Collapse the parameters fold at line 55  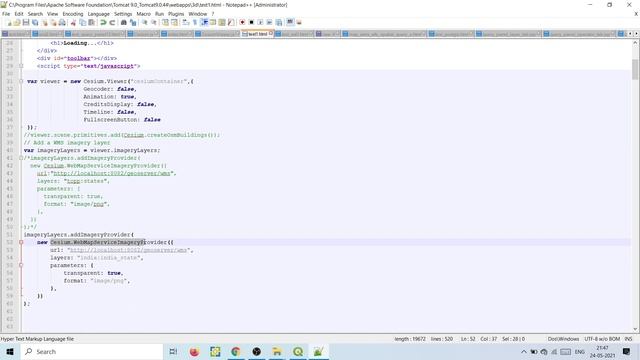21,265
